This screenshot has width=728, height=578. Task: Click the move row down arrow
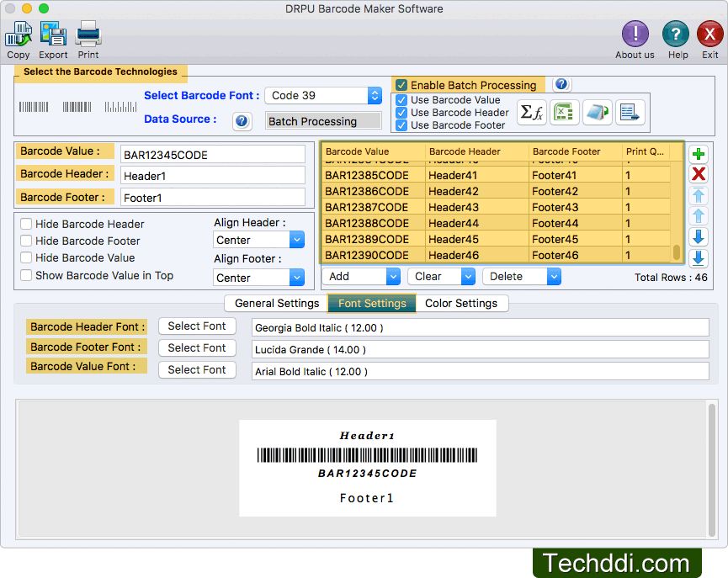tap(699, 236)
